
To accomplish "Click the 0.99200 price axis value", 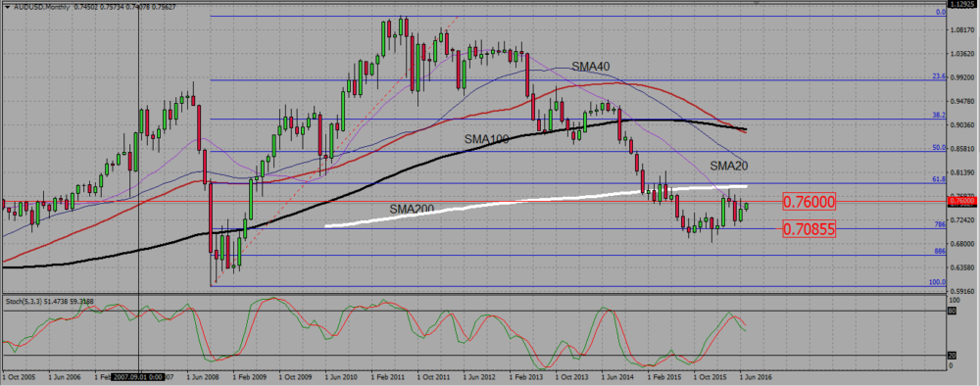I will tap(962, 77).
